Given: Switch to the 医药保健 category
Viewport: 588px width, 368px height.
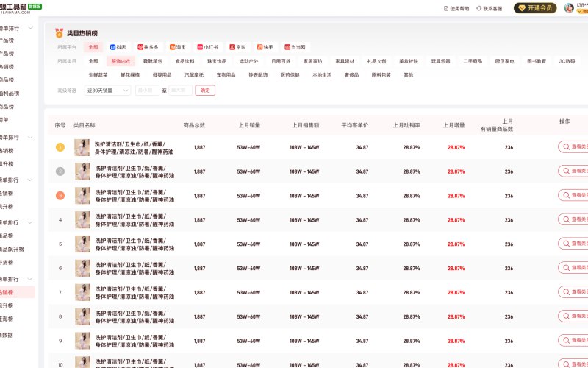Looking at the screenshot, I should [290, 75].
